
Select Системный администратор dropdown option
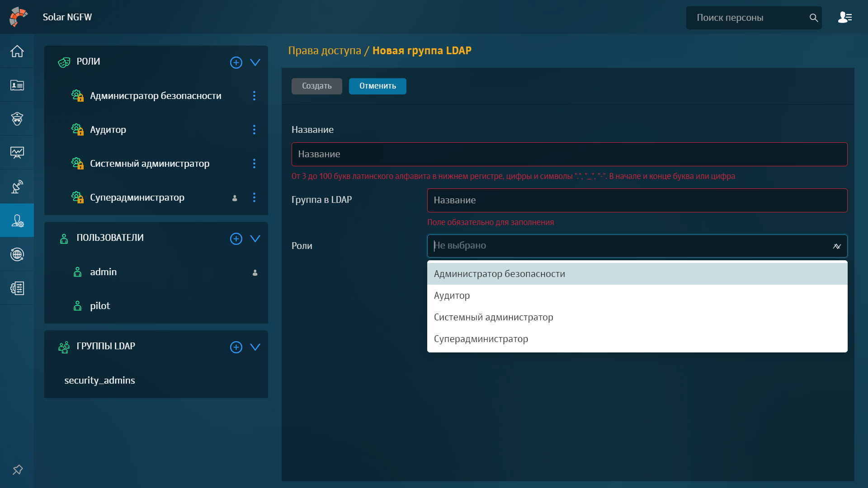[x=493, y=317]
